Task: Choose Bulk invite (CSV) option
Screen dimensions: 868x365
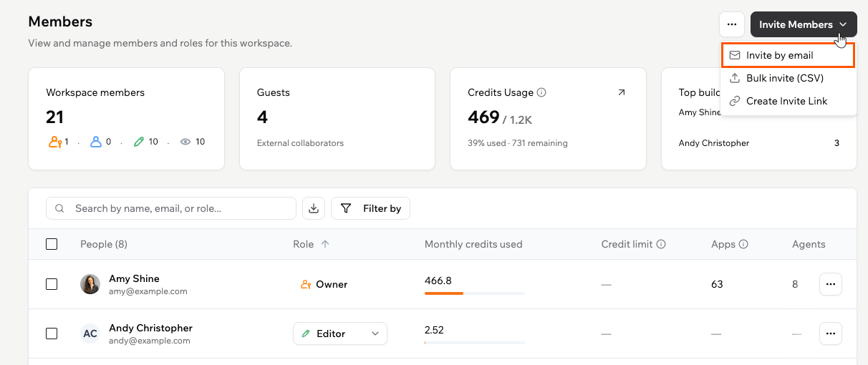Action: (x=789, y=78)
